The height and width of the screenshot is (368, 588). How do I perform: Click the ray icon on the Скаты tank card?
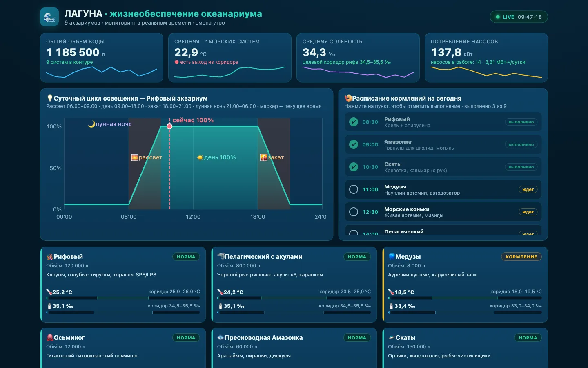(392, 338)
